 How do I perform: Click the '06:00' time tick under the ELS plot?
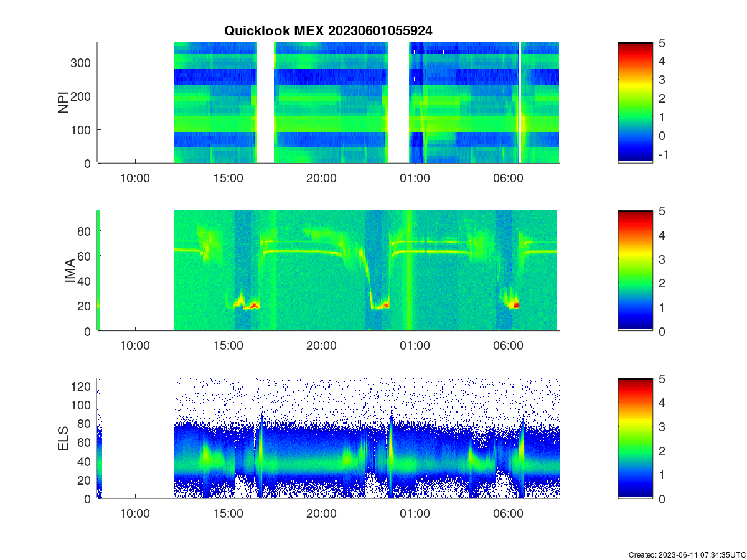[x=508, y=513]
